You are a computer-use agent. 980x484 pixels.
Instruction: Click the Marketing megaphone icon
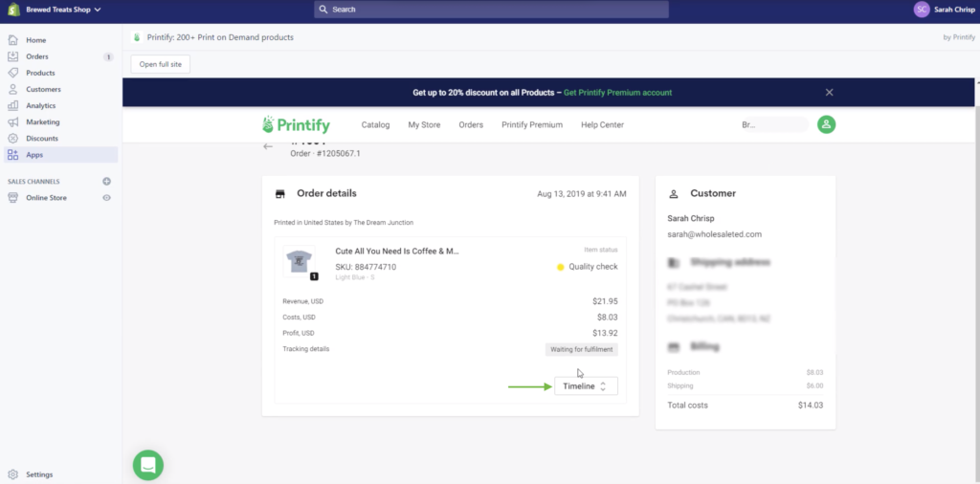(x=12, y=121)
